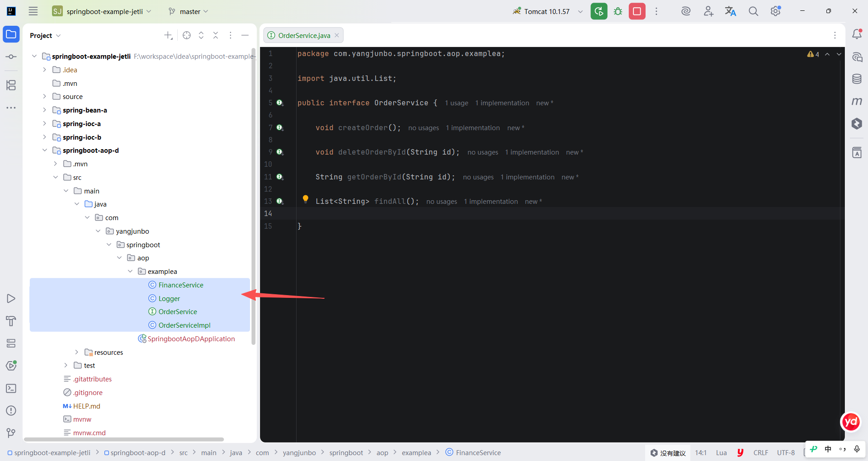This screenshot has height=461, width=868.
Task: Click the Project panel vertical scrollbar
Action: click(x=253, y=197)
